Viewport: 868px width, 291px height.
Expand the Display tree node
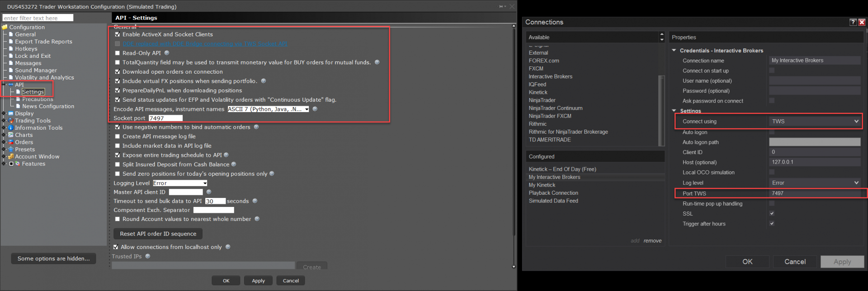point(4,113)
